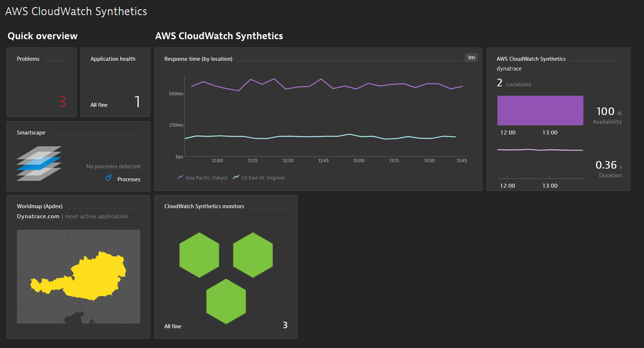Select the bottom green monitor hexagon
Image resolution: width=644 pixels, height=348 pixels.
click(x=226, y=301)
